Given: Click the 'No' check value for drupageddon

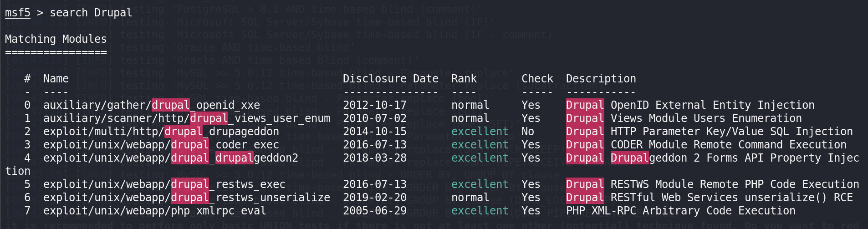Looking at the screenshot, I should coord(528,132).
